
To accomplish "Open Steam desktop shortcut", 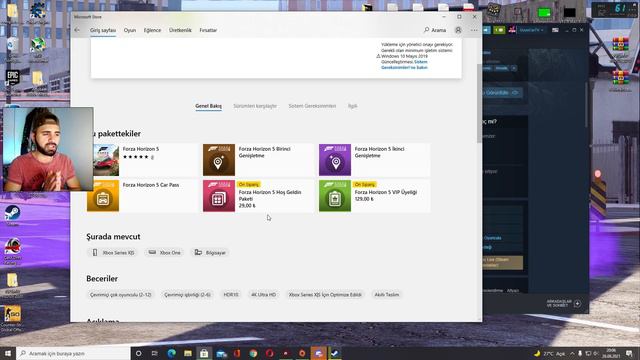I will click(x=13, y=215).
